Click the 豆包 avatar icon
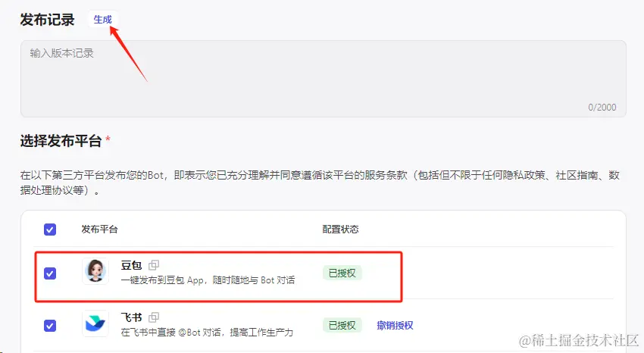This screenshot has width=644, height=353. tap(95, 271)
